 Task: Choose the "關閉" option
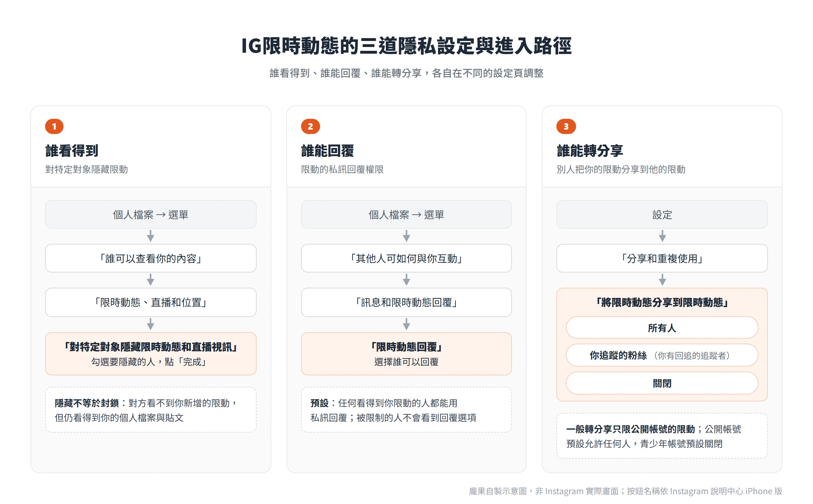pyautogui.click(x=662, y=383)
